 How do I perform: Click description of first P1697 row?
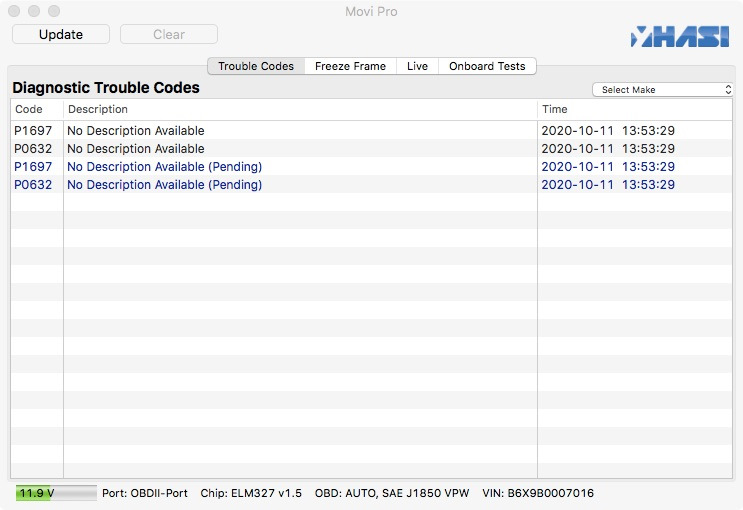(x=136, y=131)
